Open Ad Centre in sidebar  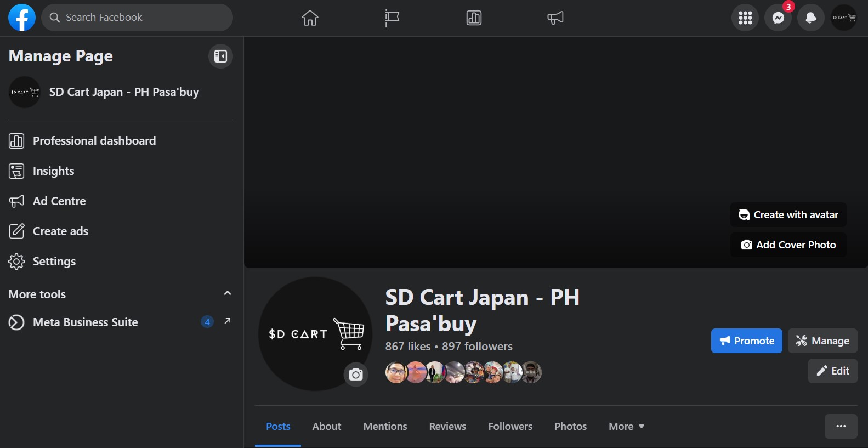pyautogui.click(x=121, y=201)
